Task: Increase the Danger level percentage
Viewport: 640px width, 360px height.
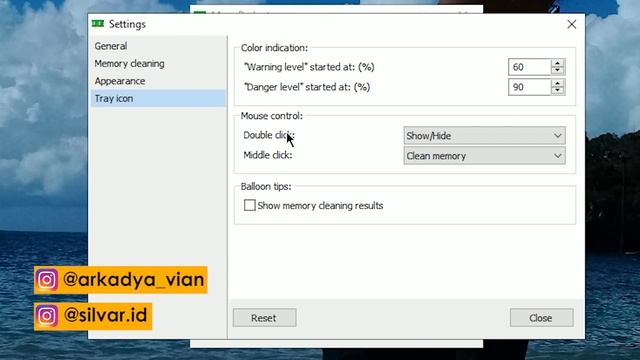Action: pyautogui.click(x=558, y=83)
